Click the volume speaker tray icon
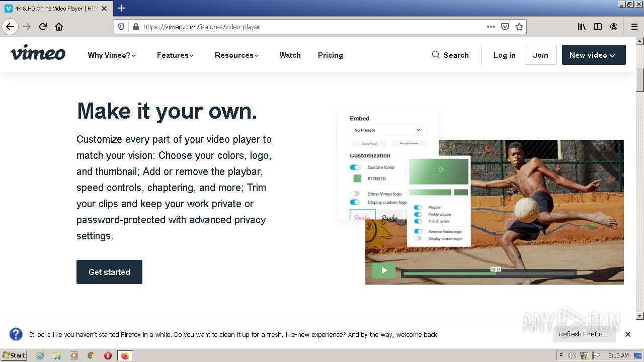 [x=572, y=355]
